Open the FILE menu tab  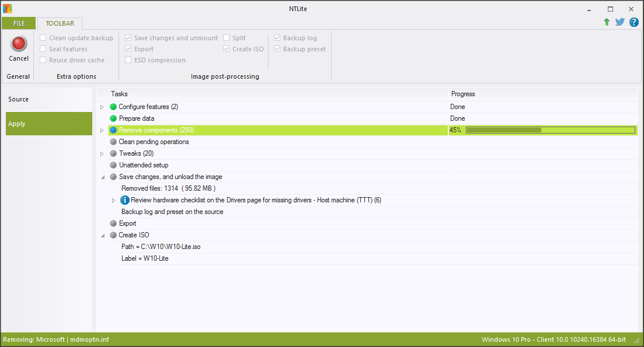tap(19, 23)
